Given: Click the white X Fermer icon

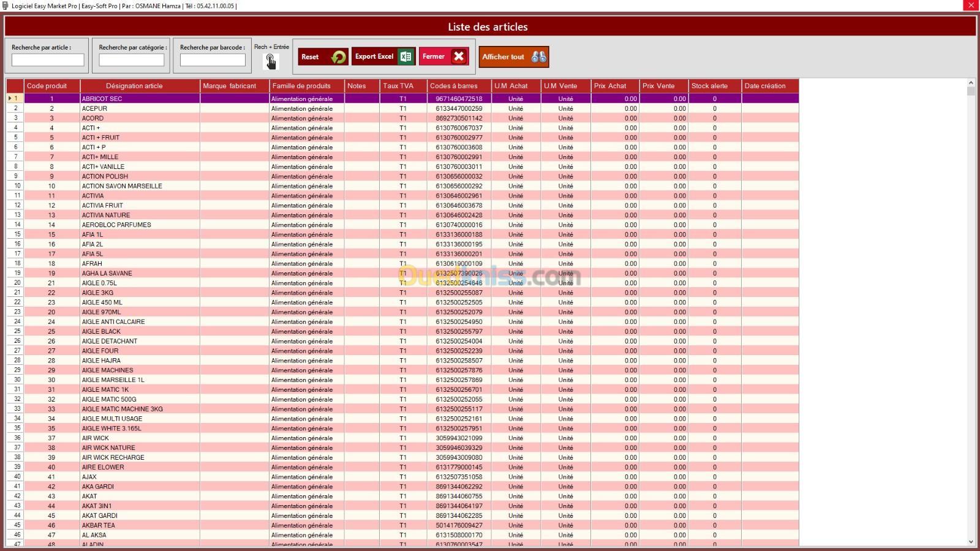Looking at the screenshot, I should point(459,56).
